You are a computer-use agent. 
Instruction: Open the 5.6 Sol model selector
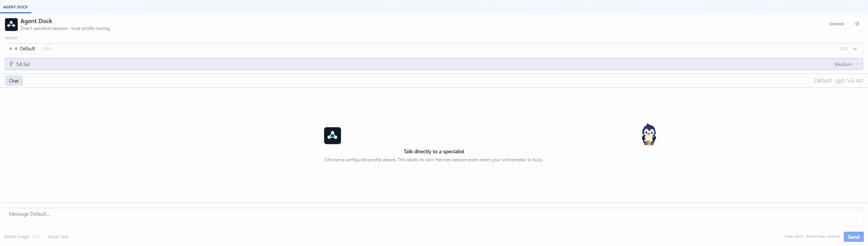pos(434,64)
